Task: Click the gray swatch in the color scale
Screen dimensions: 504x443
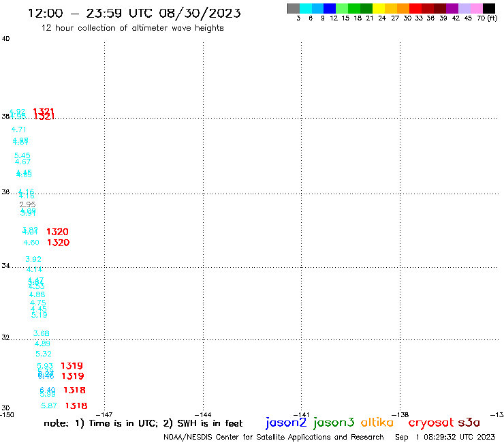Action: point(294,8)
